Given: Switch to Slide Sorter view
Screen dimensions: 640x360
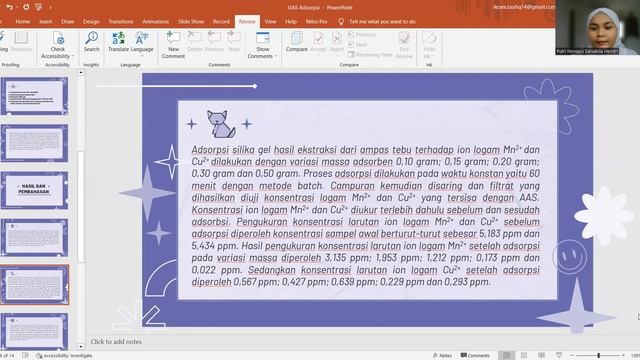Looking at the screenshot, I should click(524, 356).
